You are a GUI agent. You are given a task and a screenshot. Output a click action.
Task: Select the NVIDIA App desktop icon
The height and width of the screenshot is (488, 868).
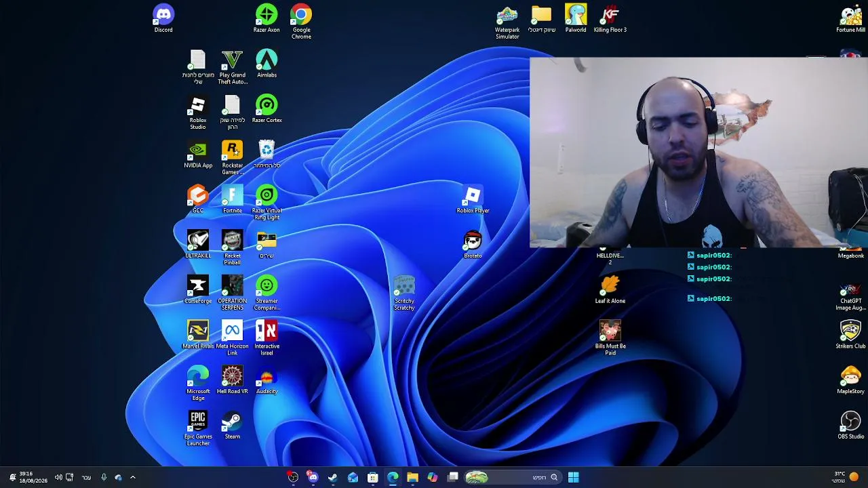[x=198, y=155]
